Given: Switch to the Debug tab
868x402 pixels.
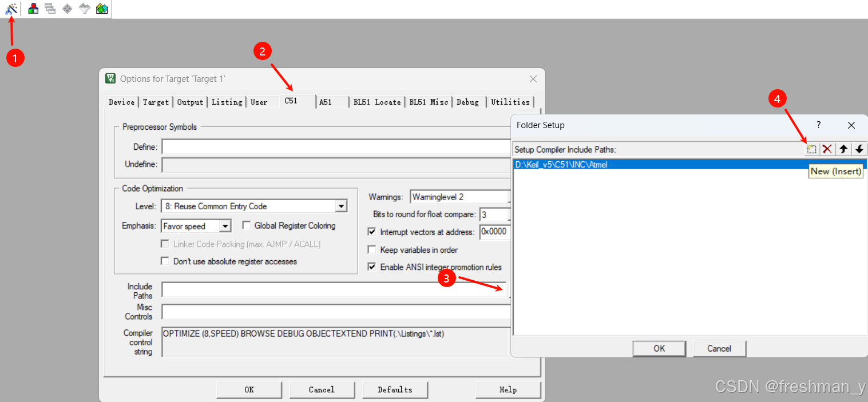Looking at the screenshot, I should pyautogui.click(x=468, y=102).
